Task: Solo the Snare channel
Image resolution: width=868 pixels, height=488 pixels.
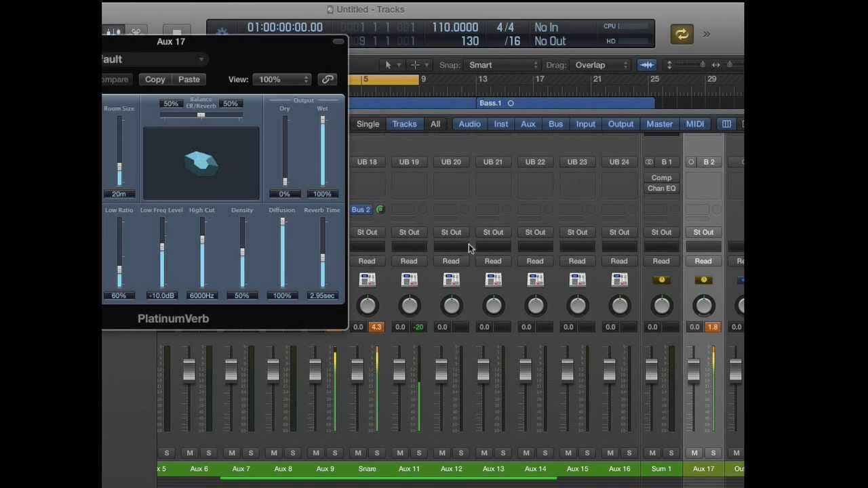Action: (x=377, y=453)
